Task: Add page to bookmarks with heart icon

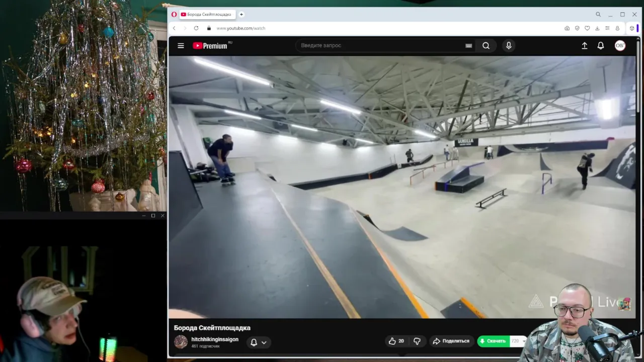Action: pos(587,28)
